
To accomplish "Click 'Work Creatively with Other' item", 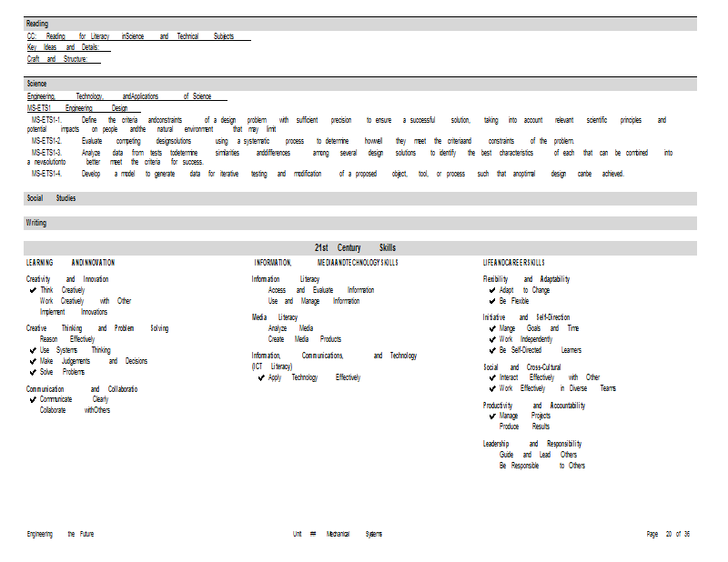I will pyautogui.click(x=86, y=301).
